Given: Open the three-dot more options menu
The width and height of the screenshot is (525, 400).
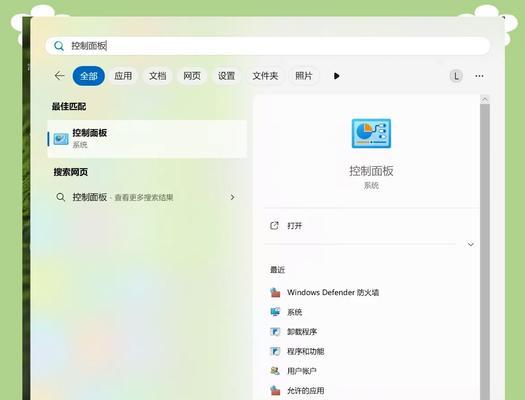Looking at the screenshot, I should tap(479, 76).
